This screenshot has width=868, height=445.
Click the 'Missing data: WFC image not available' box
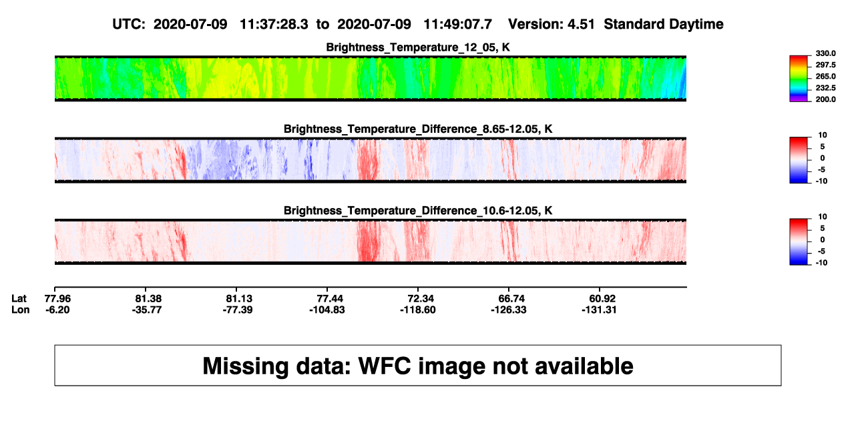click(x=418, y=365)
